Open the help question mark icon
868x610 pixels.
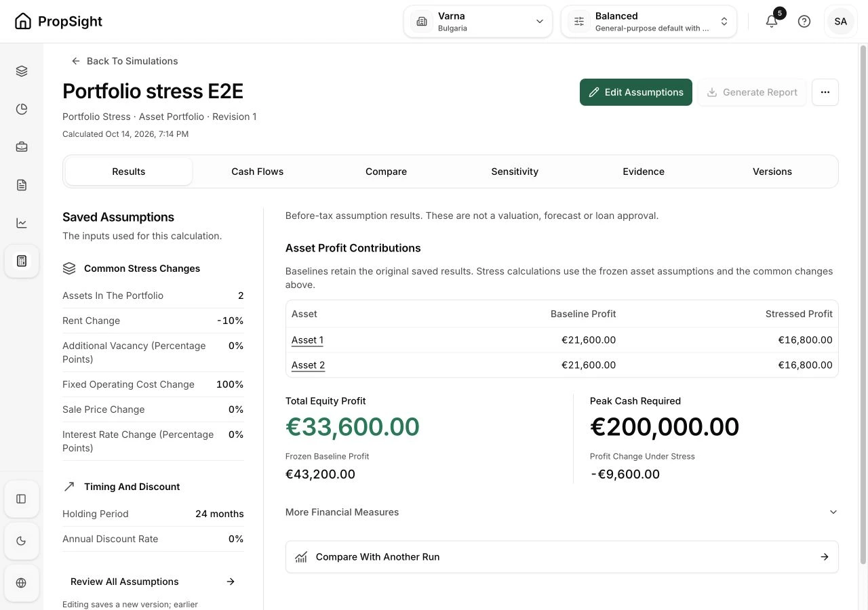pyautogui.click(x=804, y=22)
